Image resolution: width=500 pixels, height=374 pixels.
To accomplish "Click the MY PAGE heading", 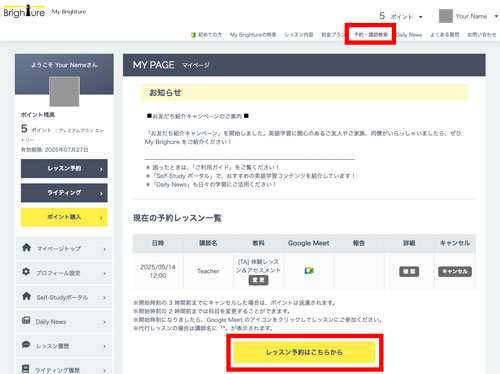I will tap(153, 65).
